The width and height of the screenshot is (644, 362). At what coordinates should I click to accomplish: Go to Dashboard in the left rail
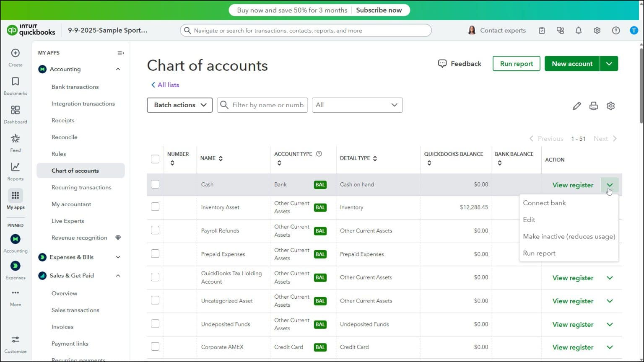16,114
